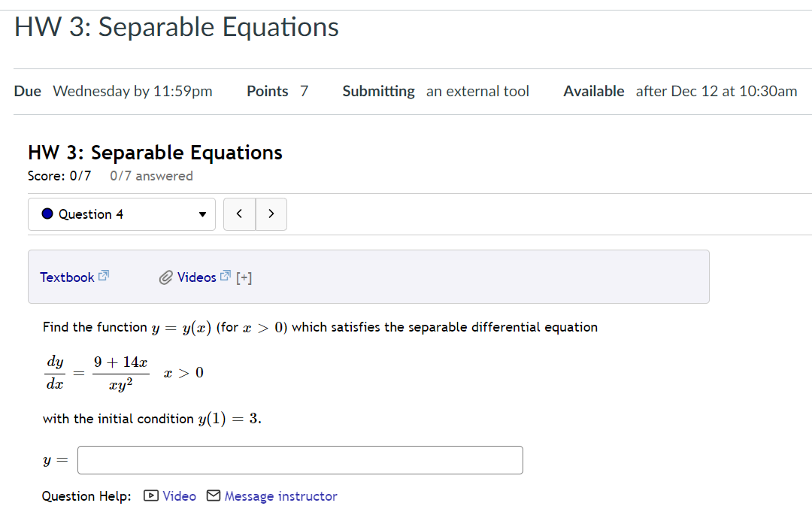Open the Question 4 selector dropdown

(121, 214)
